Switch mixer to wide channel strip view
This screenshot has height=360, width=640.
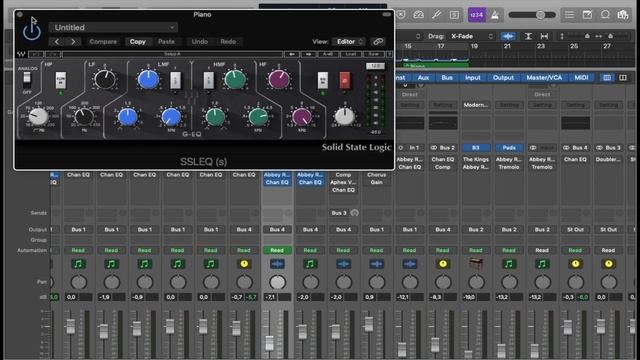pyautogui.click(x=623, y=78)
